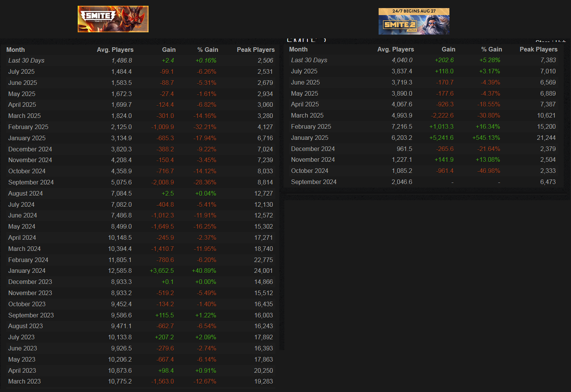Click the May 2024 month label

tap(22, 226)
